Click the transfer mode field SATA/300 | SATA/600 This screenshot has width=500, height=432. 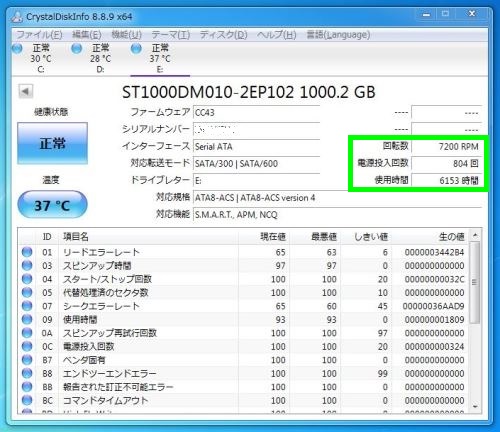coord(256,164)
